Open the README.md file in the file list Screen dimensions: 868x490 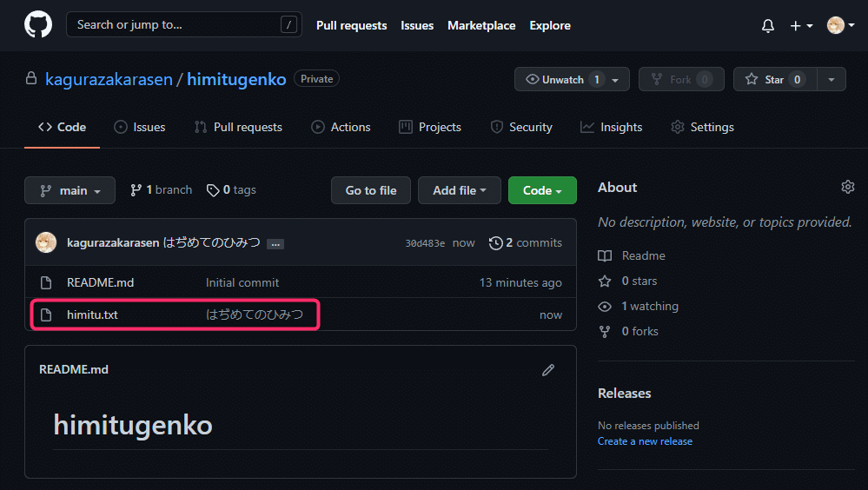[x=100, y=282]
